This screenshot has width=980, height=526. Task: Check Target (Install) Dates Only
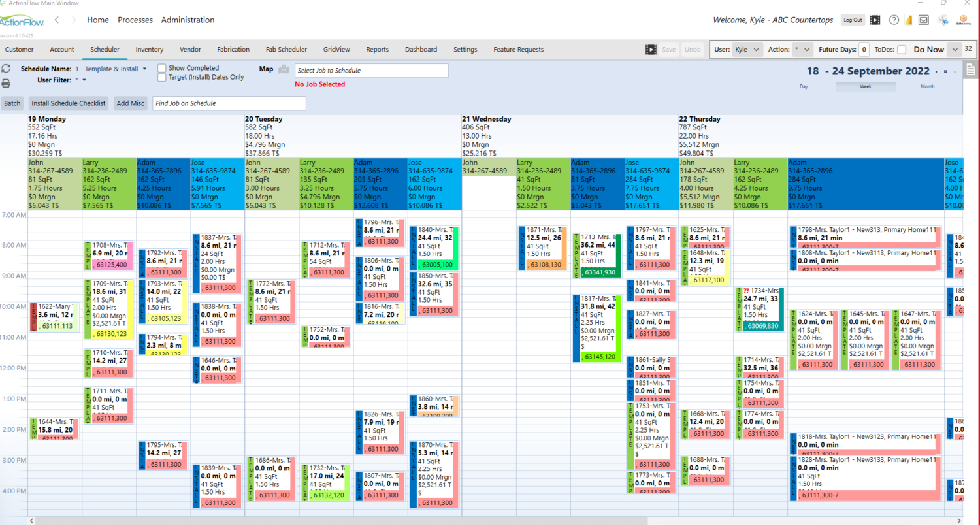coord(161,77)
